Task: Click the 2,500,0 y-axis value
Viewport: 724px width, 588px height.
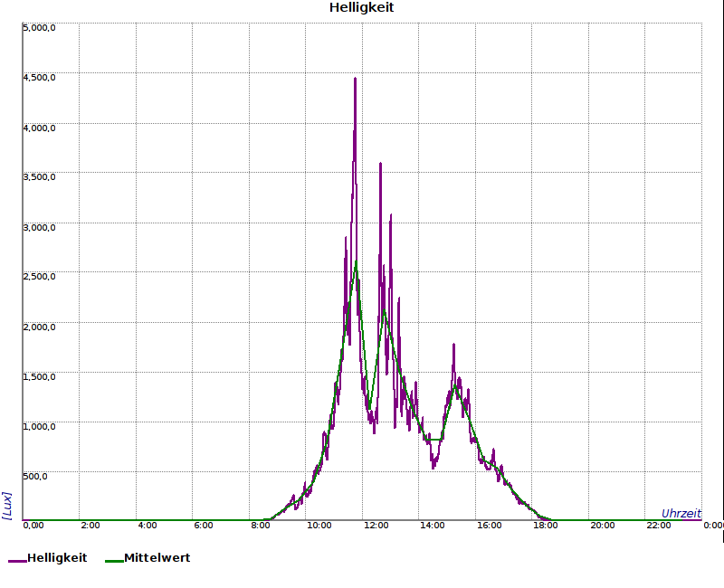Action: coord(39,277)
